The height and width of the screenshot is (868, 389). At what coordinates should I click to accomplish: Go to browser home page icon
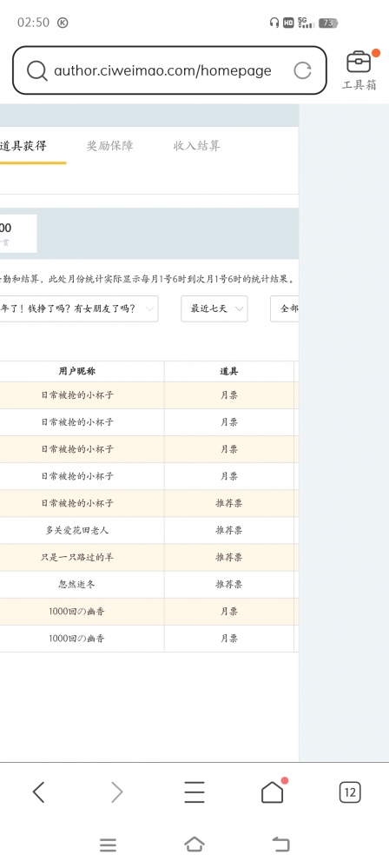pos(273,792)
